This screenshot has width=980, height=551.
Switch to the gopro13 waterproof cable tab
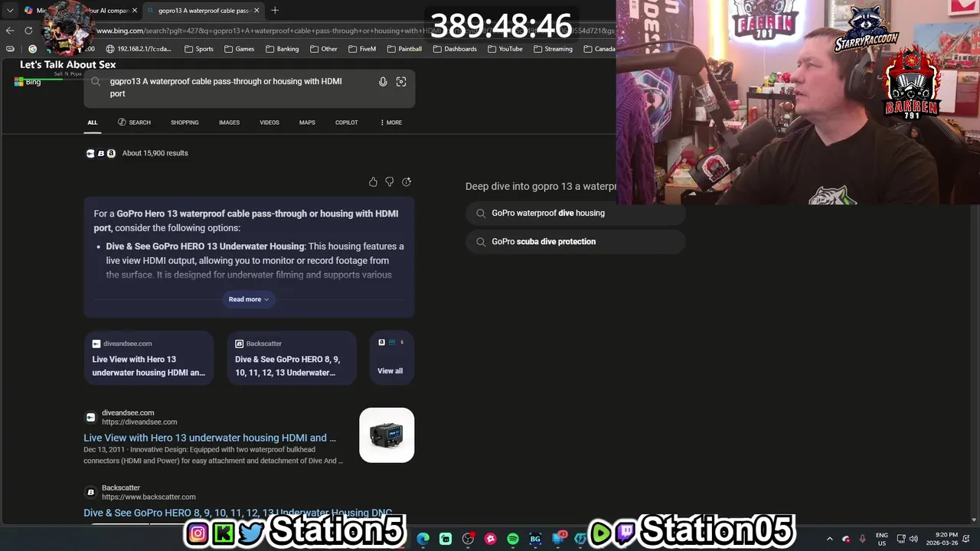[x=203, y=11]
